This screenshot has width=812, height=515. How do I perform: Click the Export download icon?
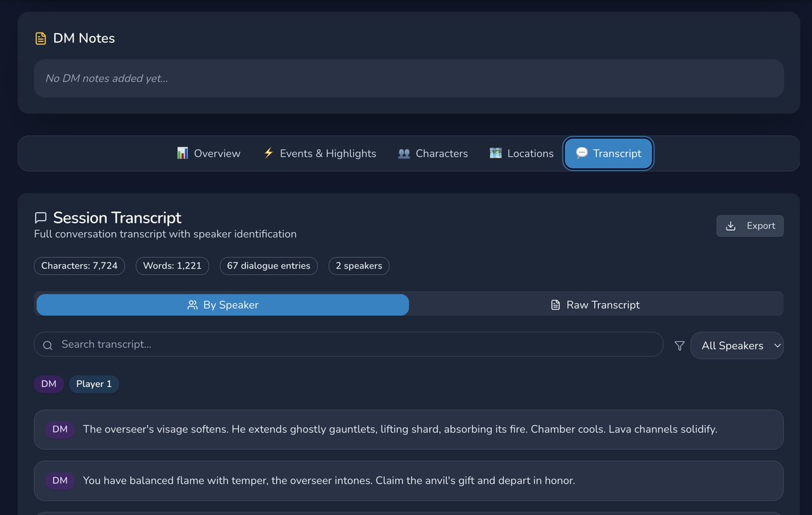coord(732,225)
